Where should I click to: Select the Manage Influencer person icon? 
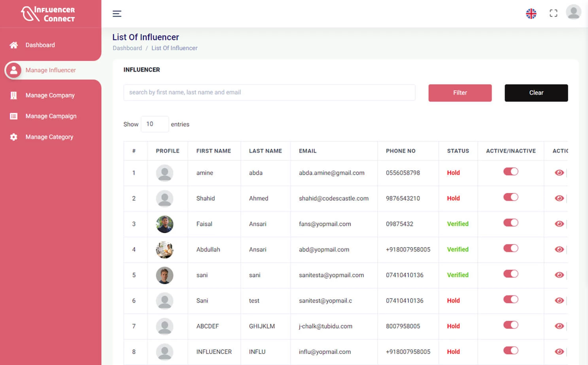click(x=14, y=70)
